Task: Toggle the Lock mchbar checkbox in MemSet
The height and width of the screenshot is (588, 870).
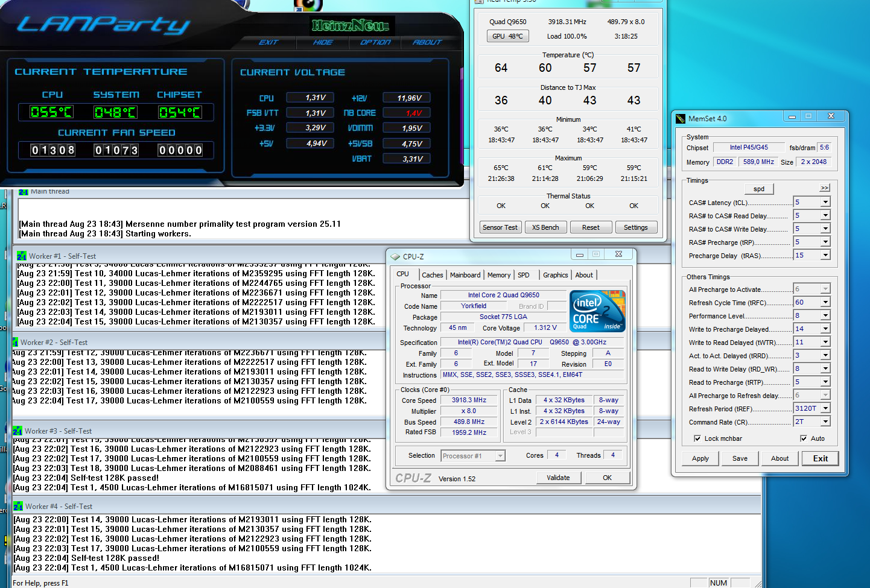Action: pos(697,438)
